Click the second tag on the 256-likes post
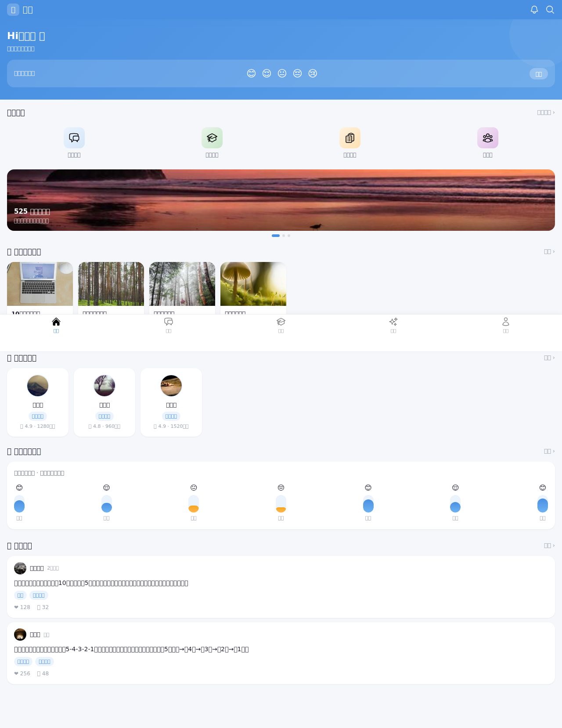Viewport: 562px width, 728px height. point(44,662)
